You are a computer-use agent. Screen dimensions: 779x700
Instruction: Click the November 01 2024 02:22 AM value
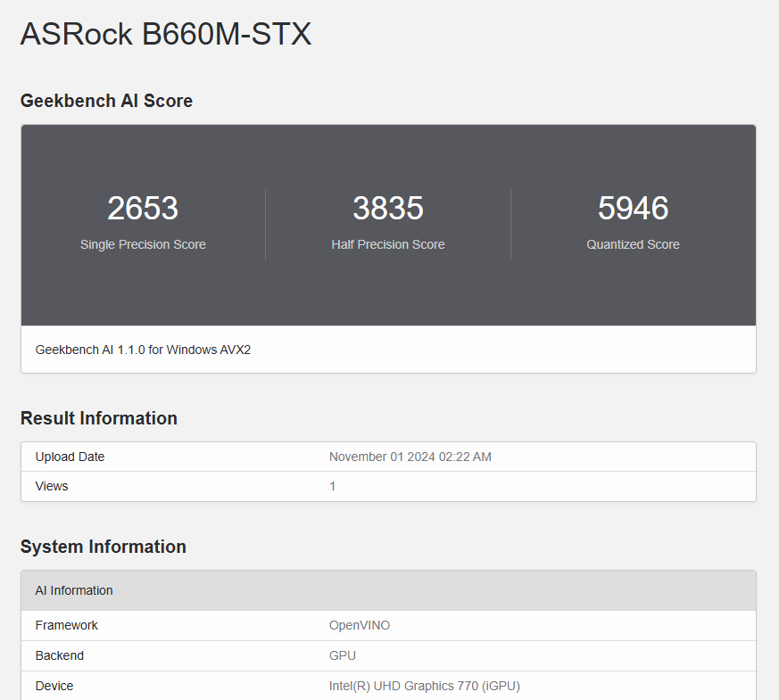(x=410, y=457)
